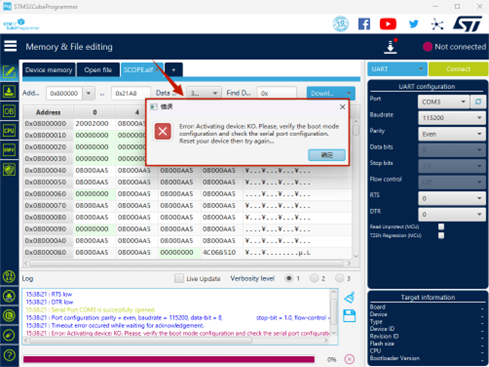Open the 0110 binary sidebar icon

point(9,276)
